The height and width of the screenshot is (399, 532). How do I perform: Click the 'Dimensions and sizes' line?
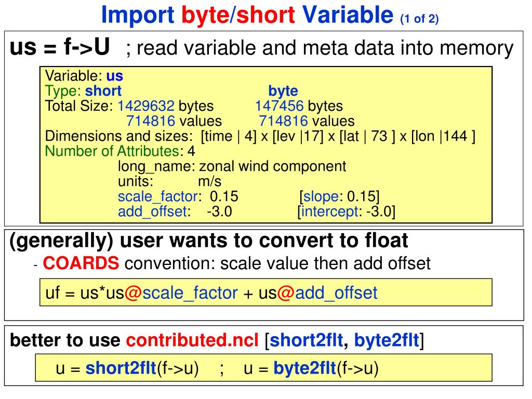[x=260, y=137]
